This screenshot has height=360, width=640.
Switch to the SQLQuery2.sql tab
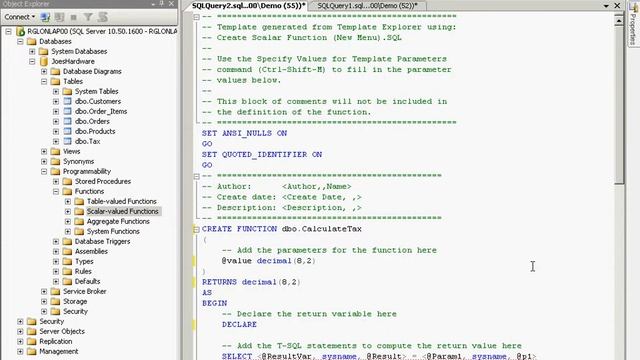click(248, 6)
